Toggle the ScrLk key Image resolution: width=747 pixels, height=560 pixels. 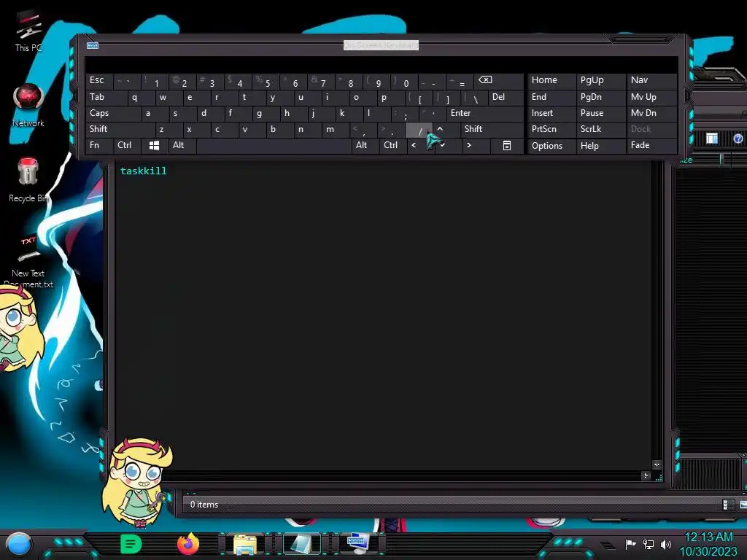coord(600,130)
